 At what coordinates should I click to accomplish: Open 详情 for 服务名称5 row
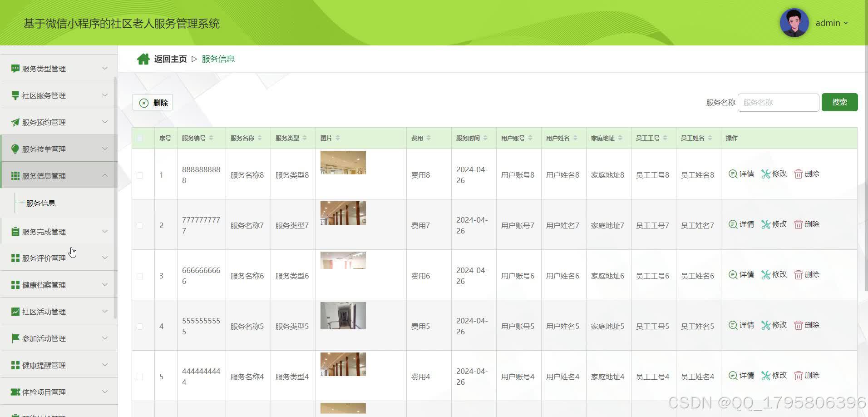pos(741,325)
